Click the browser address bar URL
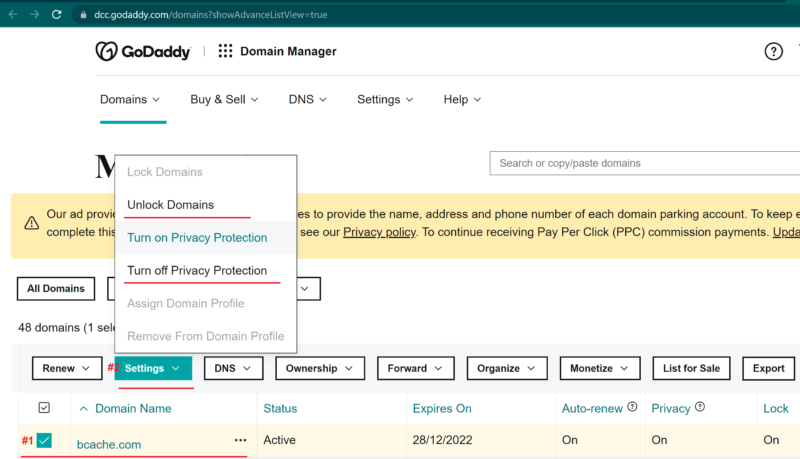 point(211,15)
